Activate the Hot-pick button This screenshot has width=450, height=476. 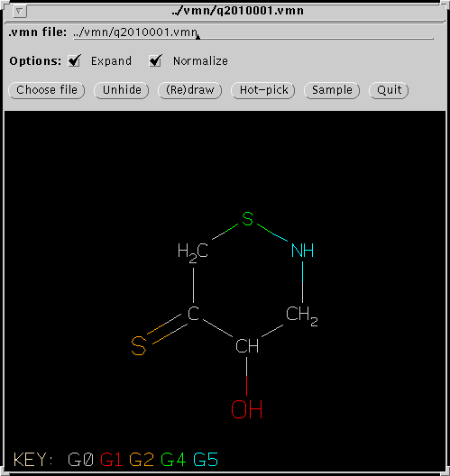coord(263,90)
